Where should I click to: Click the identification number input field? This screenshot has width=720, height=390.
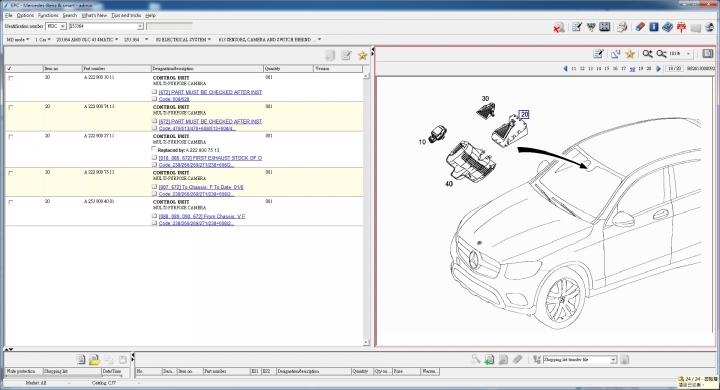pos(106,26)
